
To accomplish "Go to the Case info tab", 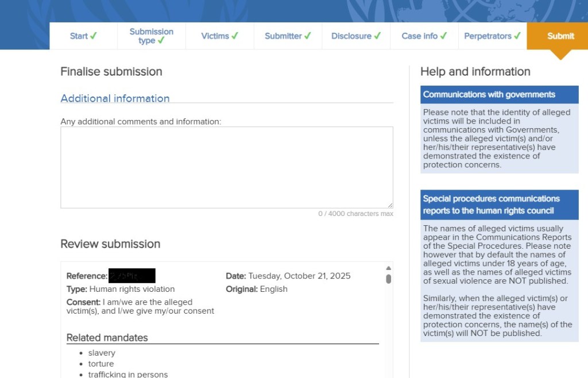I will (x=424, y=36).
